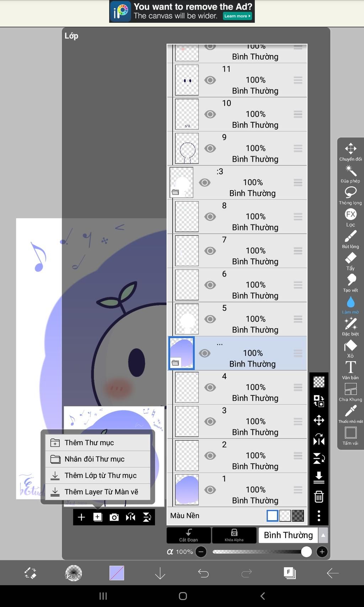Open the layers window icon in bottom bar
The image size is (364, 607).
(290, 573)
